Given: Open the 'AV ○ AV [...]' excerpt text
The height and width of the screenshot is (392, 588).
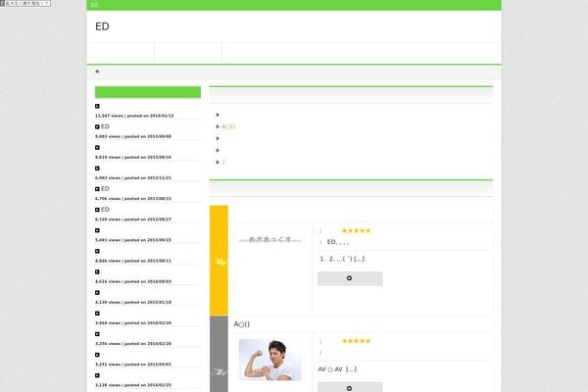Looking at the screenshot, I should point(337,369).
